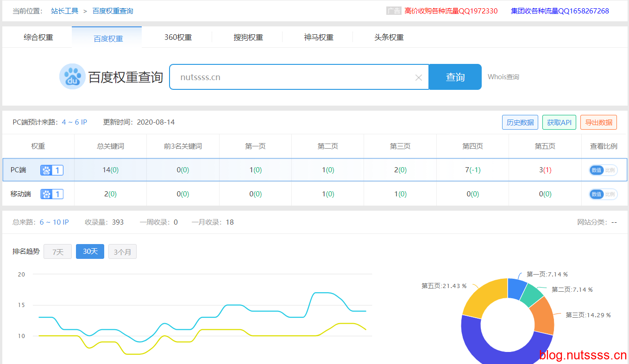The width and height of the screenshot is (629, 364).
Task: Open the 百度权重查询 breadcrumb link
Action: (x=113, y=11)
